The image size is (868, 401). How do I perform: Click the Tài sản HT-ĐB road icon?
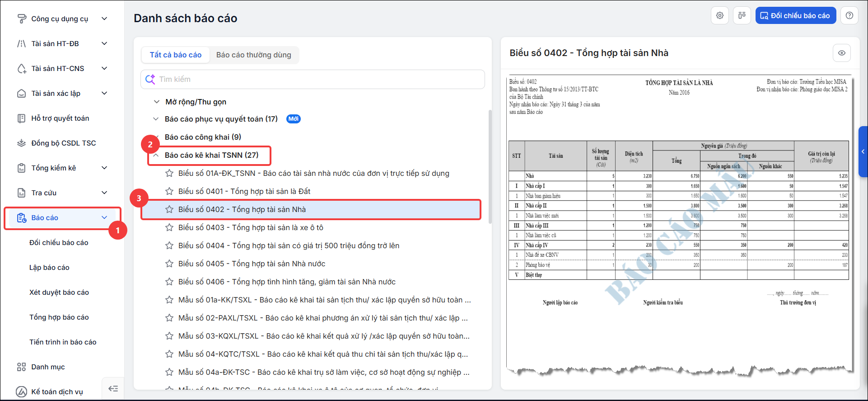tap(21, 43)
